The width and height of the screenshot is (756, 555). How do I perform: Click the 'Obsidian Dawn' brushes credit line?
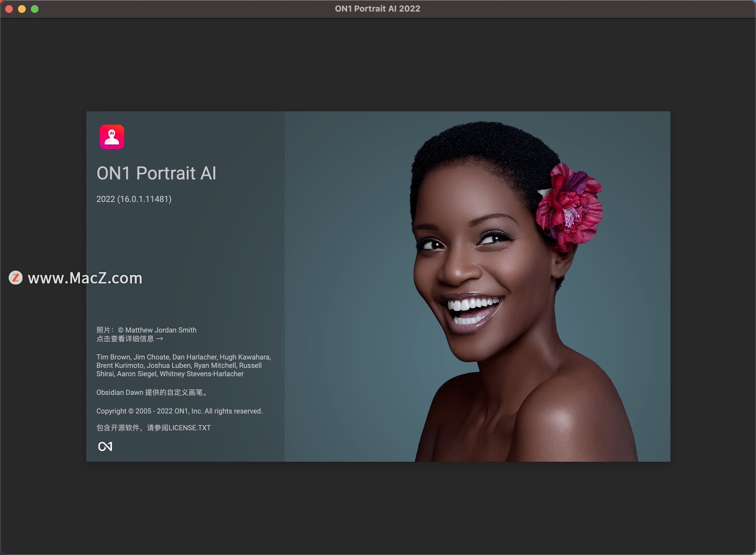[152, 392]
